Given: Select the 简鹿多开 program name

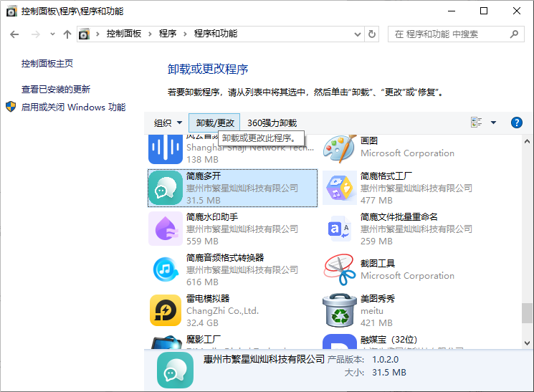Looking at the screenshot, I should click(x=204, y=176).
